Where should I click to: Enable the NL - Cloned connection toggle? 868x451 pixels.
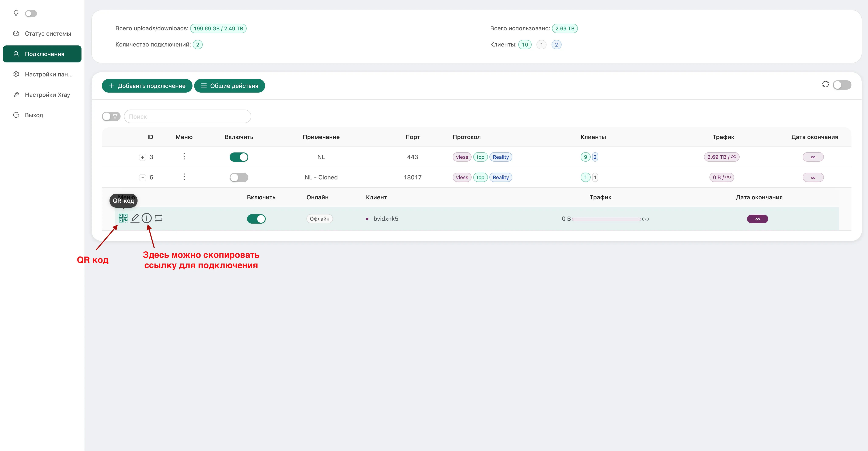[239, 177]
